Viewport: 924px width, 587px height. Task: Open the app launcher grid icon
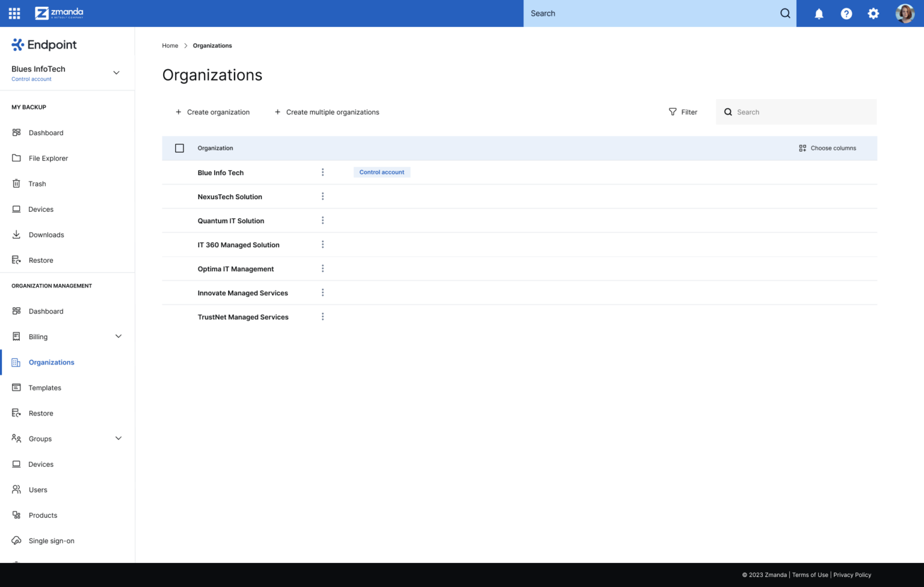coord(14,13)
